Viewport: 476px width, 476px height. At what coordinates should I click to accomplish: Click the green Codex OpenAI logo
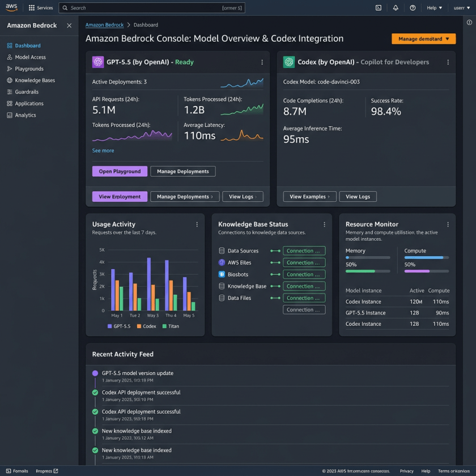coord(288,62)
